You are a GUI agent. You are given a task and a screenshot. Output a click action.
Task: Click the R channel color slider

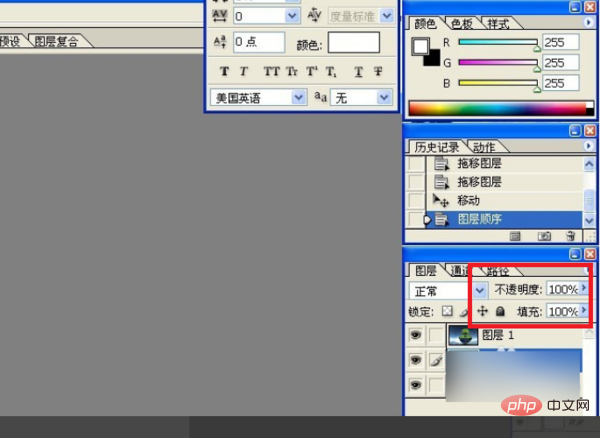pos(498,42)
